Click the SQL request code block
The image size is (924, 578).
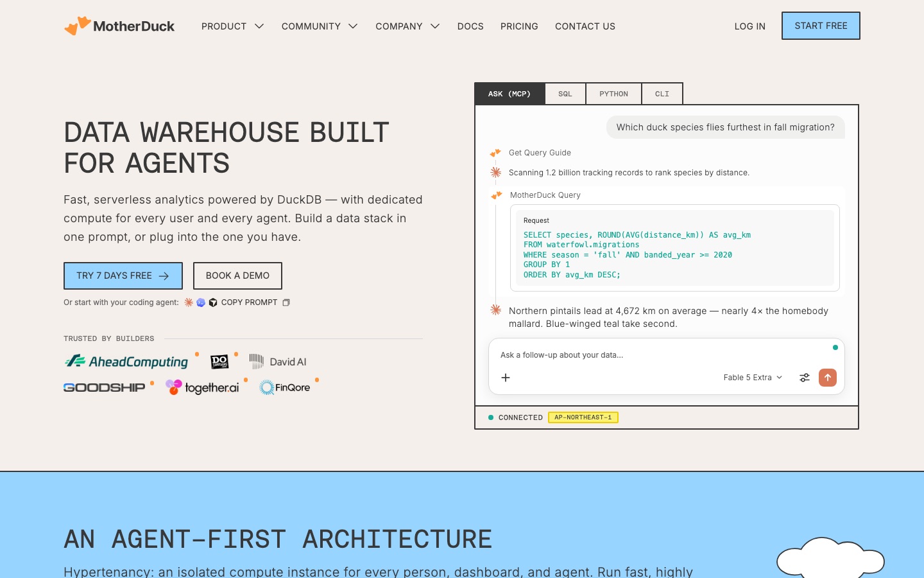(675, 248)
